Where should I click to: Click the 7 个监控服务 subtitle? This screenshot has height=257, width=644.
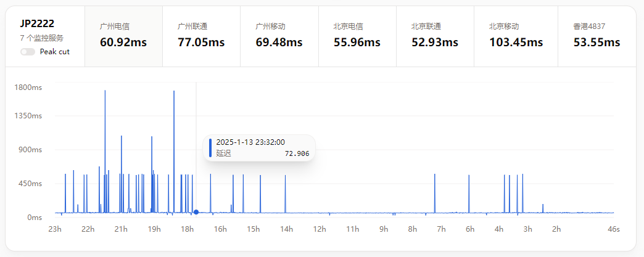point(41,38)
